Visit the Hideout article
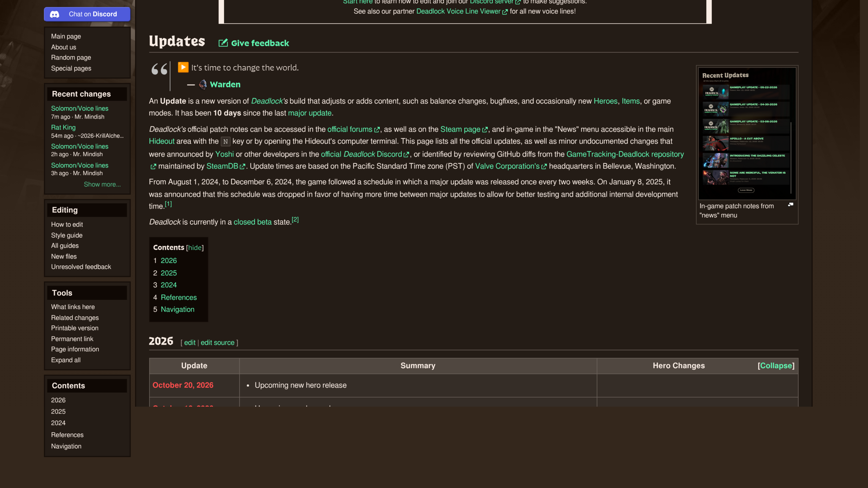Image resolution: width=868 pixels, height=488 pixels. [x=162, y=141]
